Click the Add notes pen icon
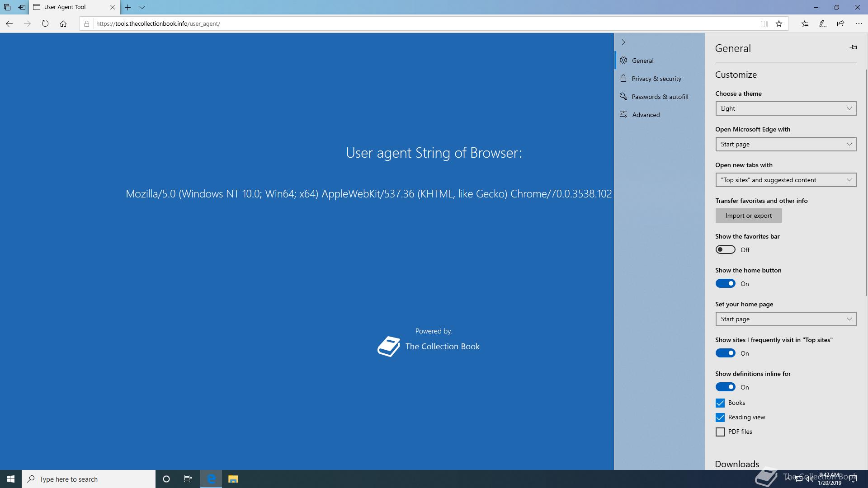The height and width of the screenshot is (488, 868). (x=823, y=23)
